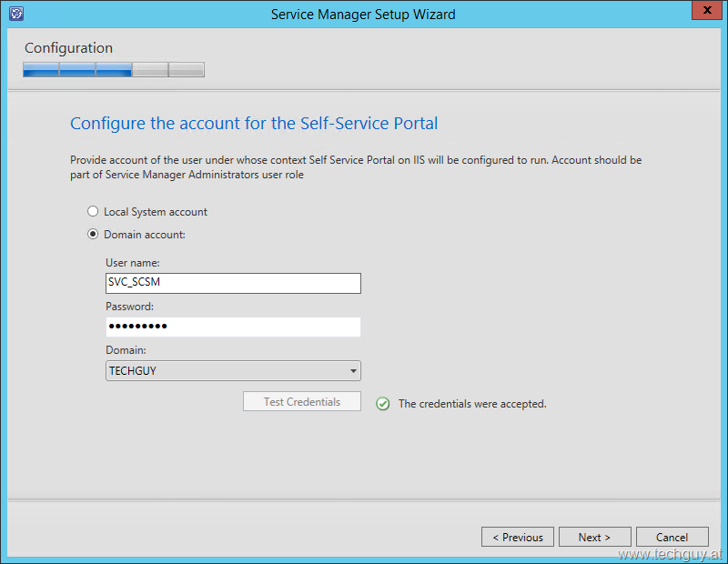Click 'The credentials were accepted.' message
Image resolution: width=728 pixels, height=564 pixels.
472,404
